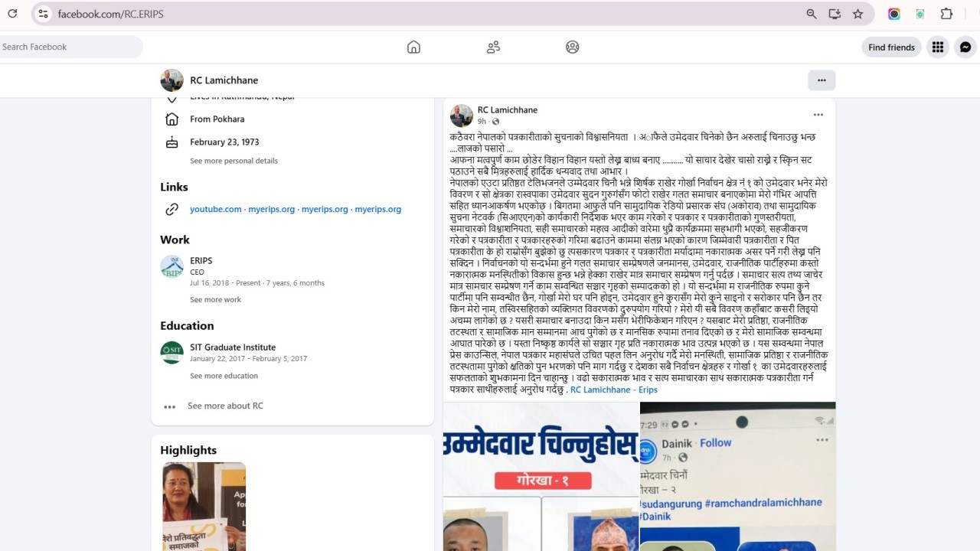
Task: Open the profile/groups circle icon in navigation
Action: [x=572, y=47]
